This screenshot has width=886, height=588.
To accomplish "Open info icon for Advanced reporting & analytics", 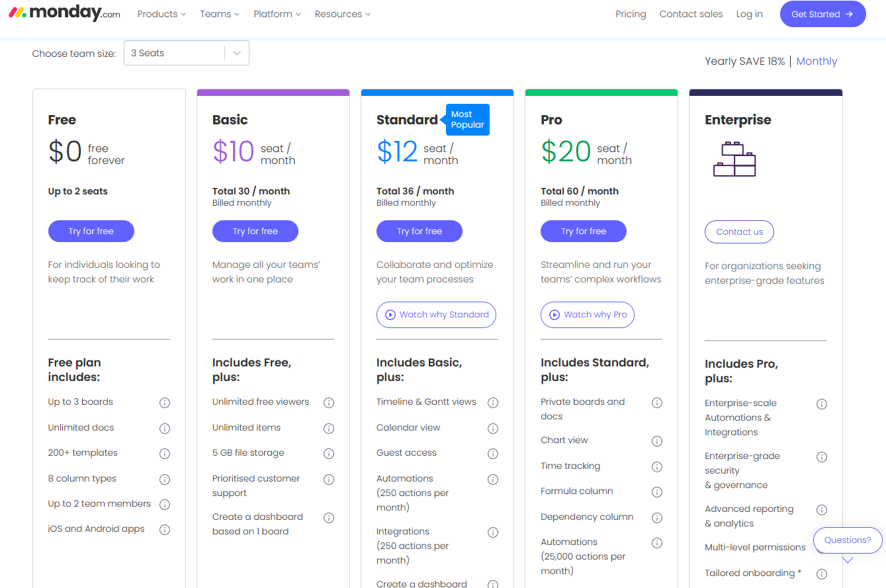I will (822, 510).
